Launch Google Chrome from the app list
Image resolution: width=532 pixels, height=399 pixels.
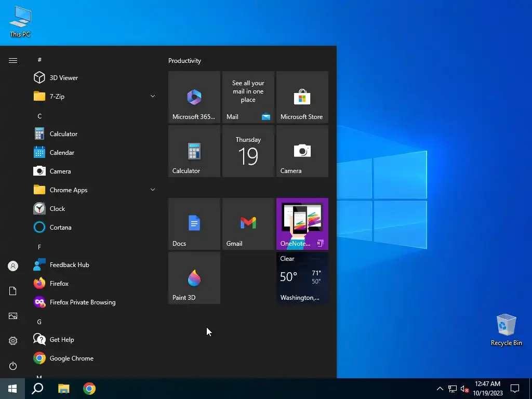tap(95, 358)
